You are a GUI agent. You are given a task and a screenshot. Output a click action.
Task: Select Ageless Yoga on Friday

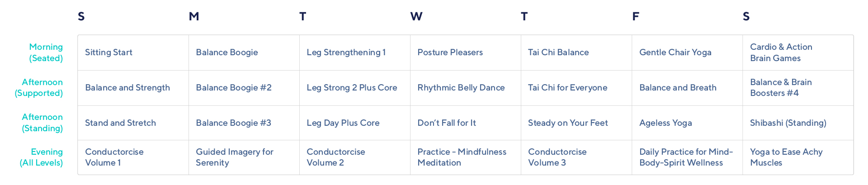665,123
